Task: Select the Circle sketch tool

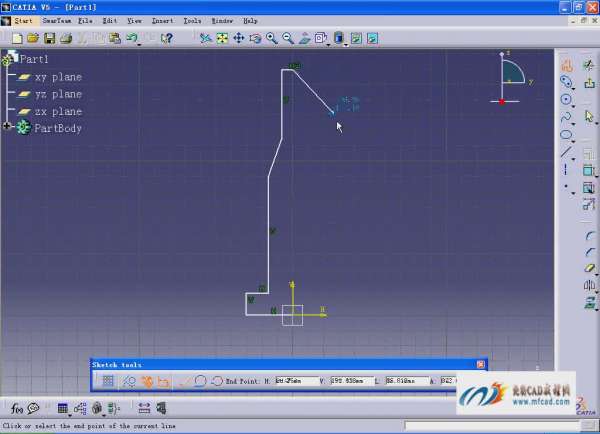Action: click(x=567, y=99)
